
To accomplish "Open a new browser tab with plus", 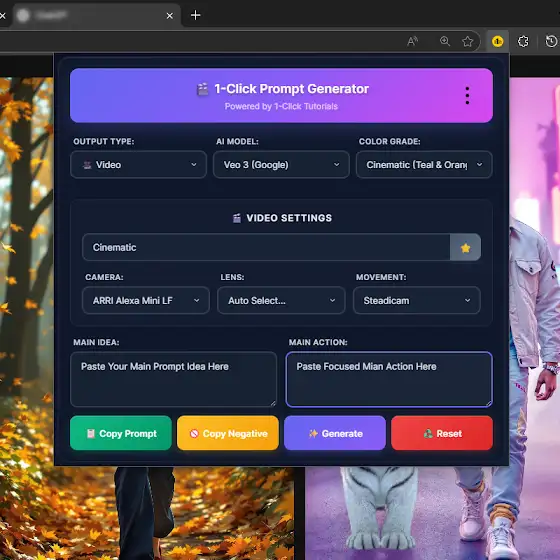I will click(x=195, y=15).
